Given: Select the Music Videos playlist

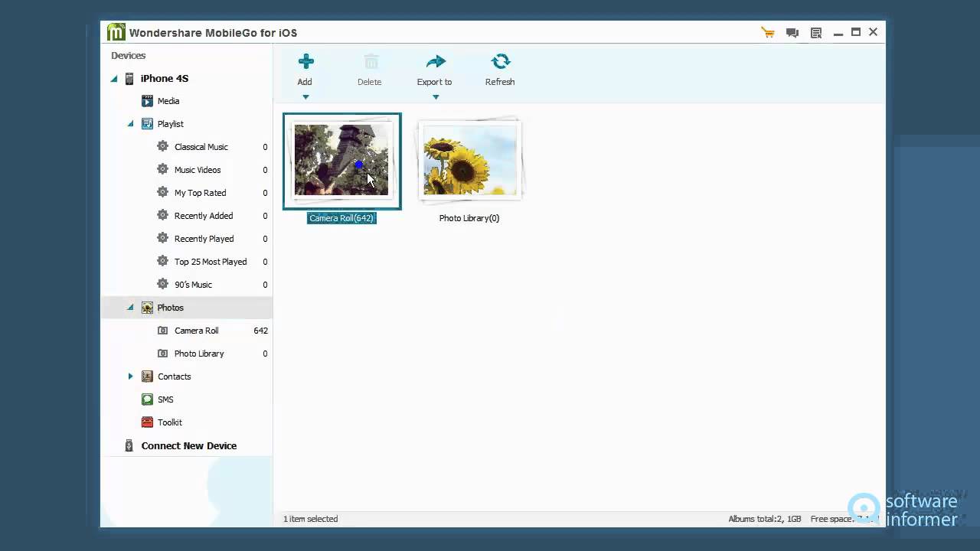Looking at the screenshot, I should pyautogui.click(x=198, y=170).
